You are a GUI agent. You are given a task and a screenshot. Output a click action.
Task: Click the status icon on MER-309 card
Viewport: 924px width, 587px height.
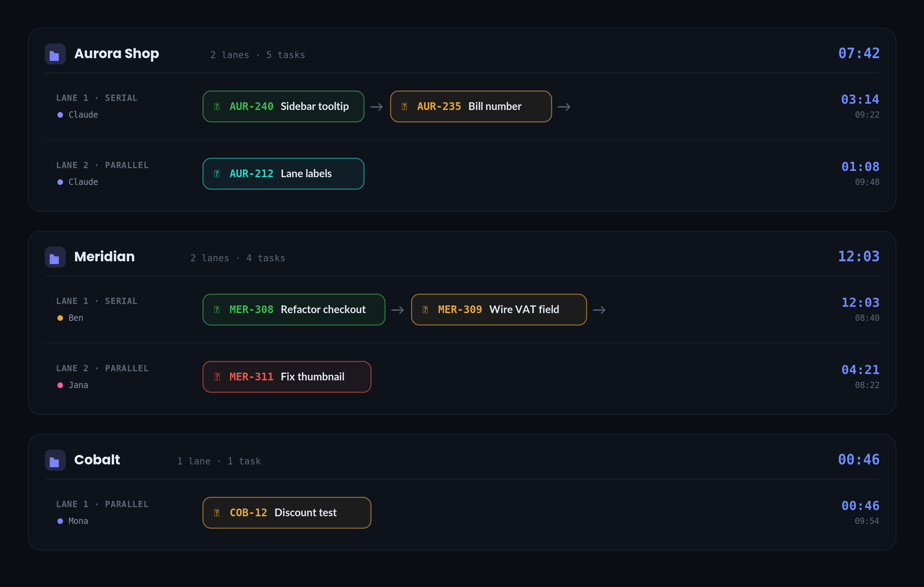425,309
